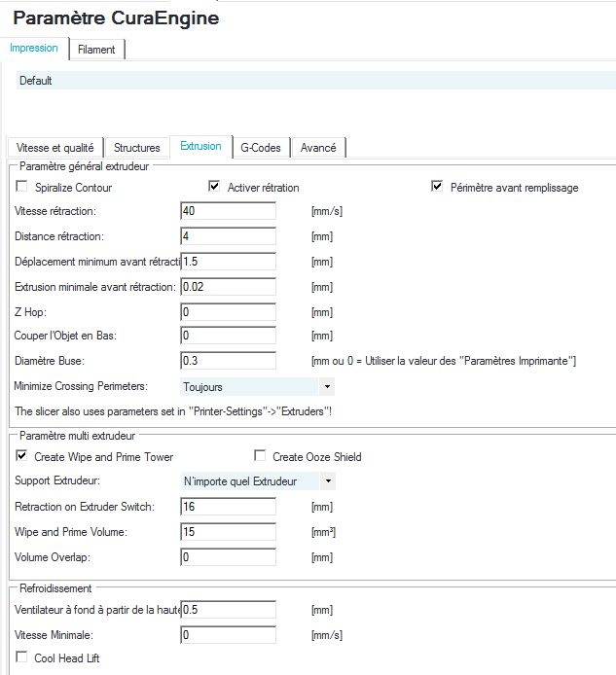Go to the Avancé tab
The width and height of the screenshot is (616, 675).
(x=318, y=148)
